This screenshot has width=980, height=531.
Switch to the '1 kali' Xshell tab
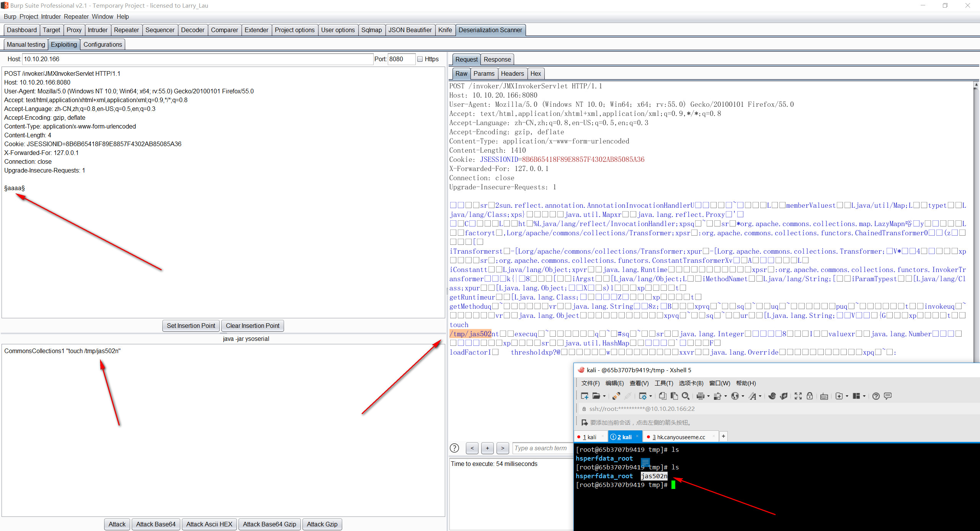coord(590,437)
